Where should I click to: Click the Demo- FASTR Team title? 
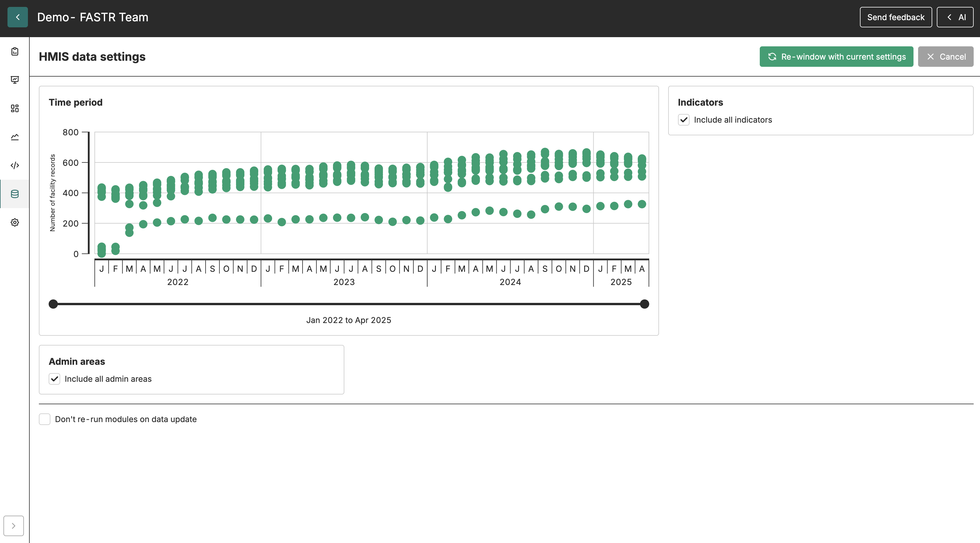92,17
